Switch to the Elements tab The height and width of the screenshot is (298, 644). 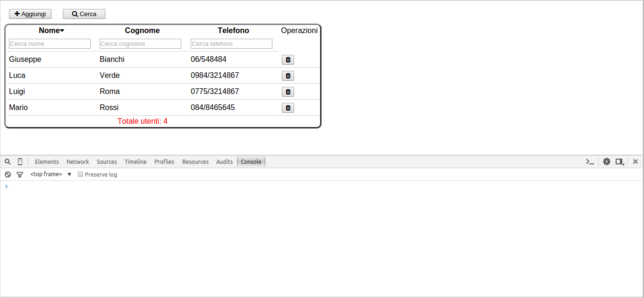[x=47, y=162]
